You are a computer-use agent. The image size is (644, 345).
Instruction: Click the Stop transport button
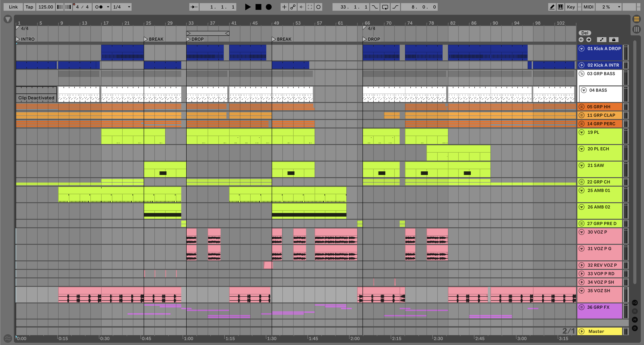tap(258, 7)
